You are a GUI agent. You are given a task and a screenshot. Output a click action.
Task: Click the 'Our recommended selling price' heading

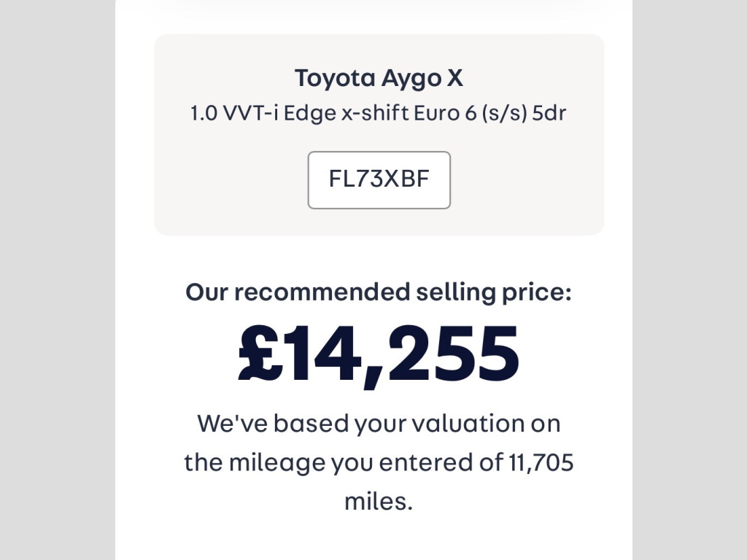[379, 292]
